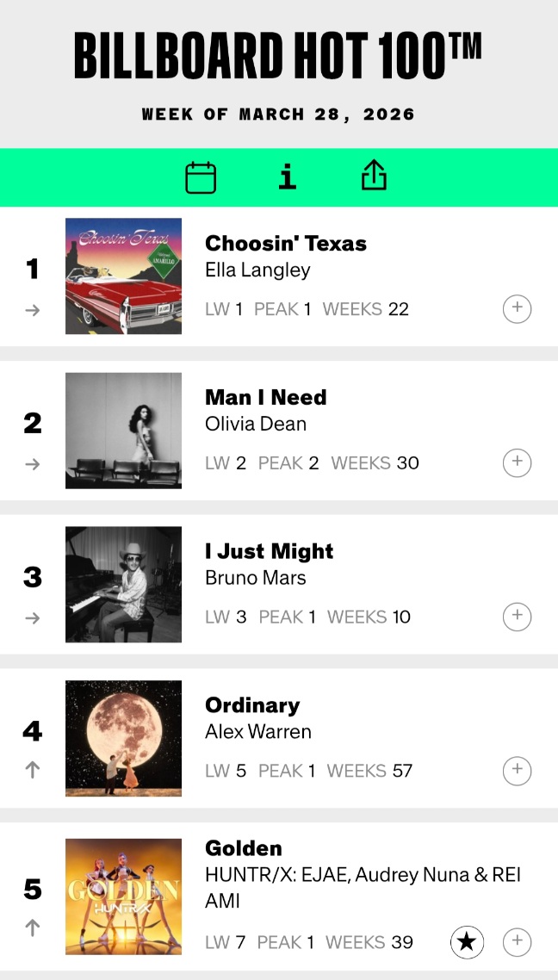Expand the Golden entry plus button
Viewport: 558px width, 980px height.
click(x=517, y=942)
